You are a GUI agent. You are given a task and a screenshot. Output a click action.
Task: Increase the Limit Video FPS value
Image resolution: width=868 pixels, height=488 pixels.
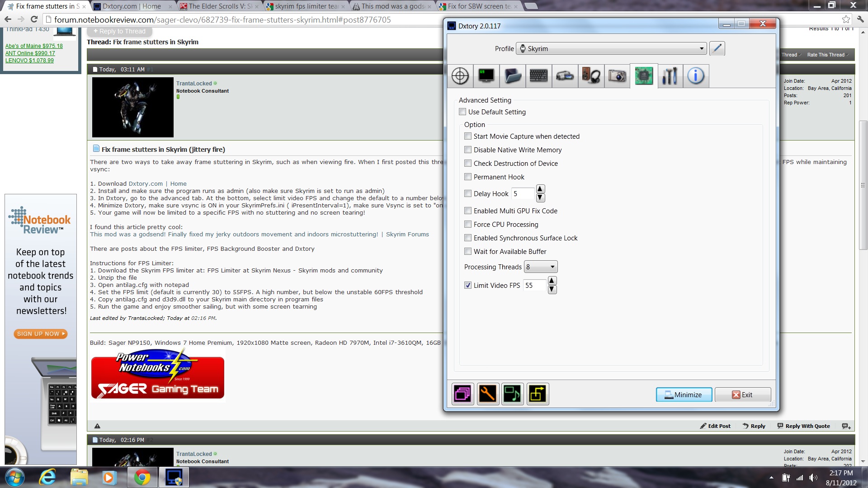pos(552,281)
